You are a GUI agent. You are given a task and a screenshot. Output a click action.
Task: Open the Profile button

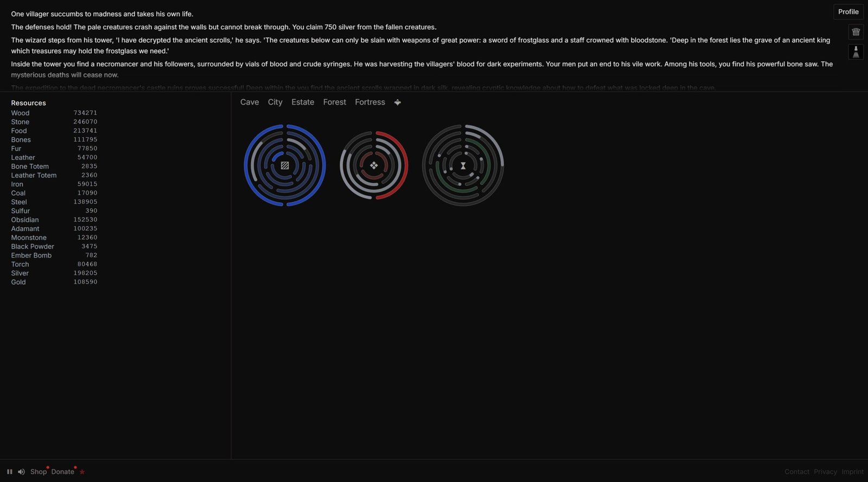tap(848, 12)
